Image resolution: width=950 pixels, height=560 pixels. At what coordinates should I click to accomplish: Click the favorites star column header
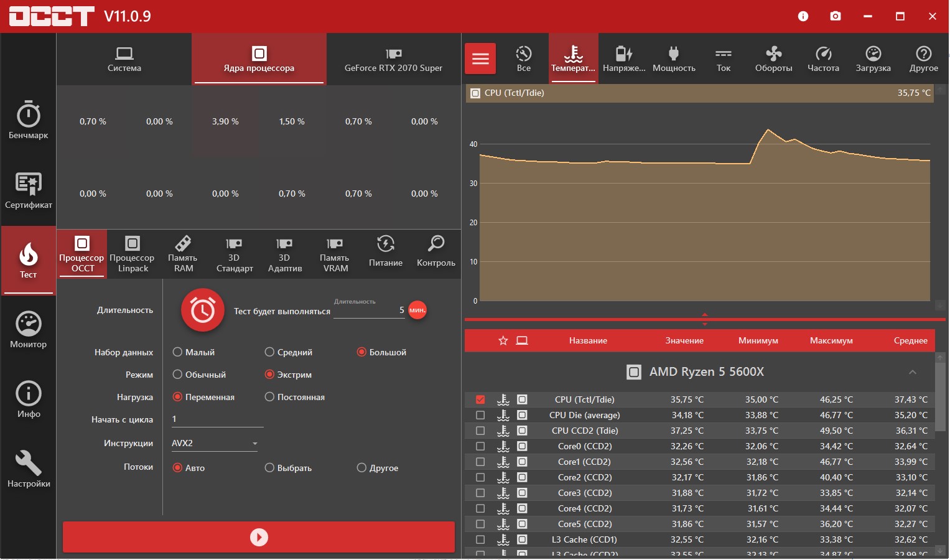point(503,340)
